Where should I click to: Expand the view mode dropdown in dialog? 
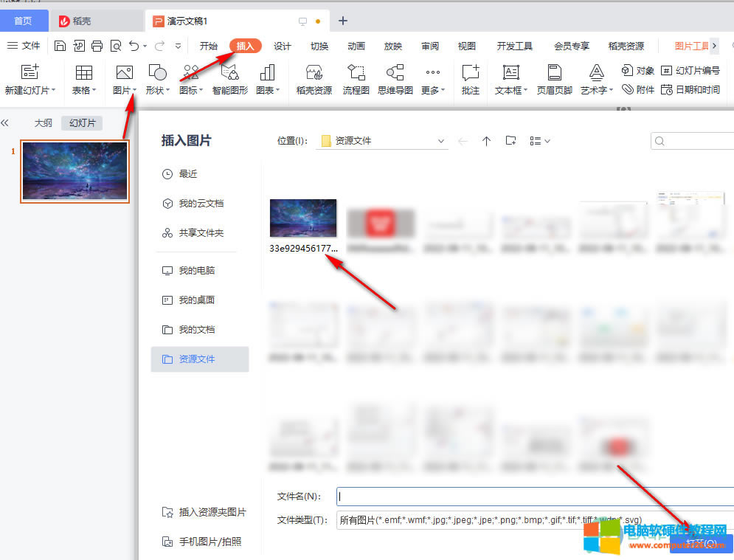tap(541, 141)
